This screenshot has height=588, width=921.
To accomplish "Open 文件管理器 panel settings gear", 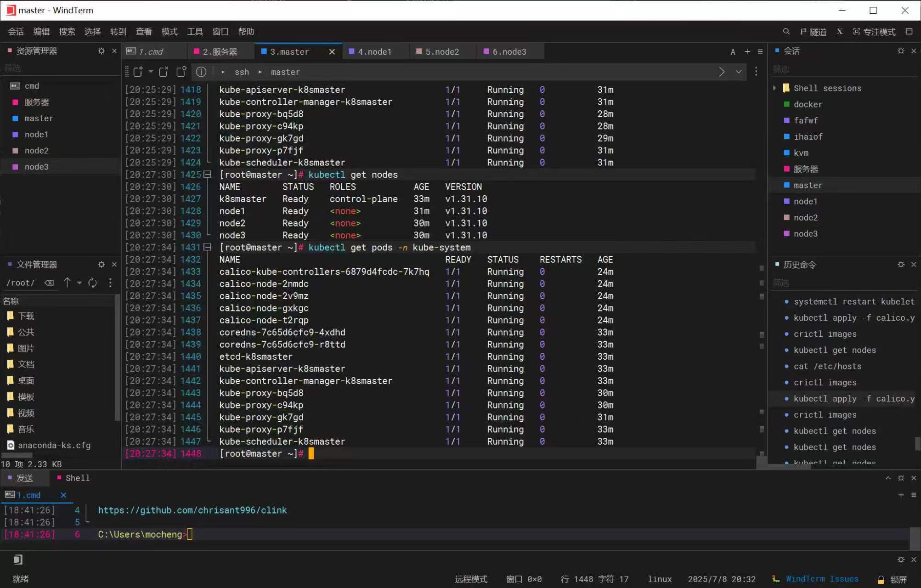I will click(101, 264).
